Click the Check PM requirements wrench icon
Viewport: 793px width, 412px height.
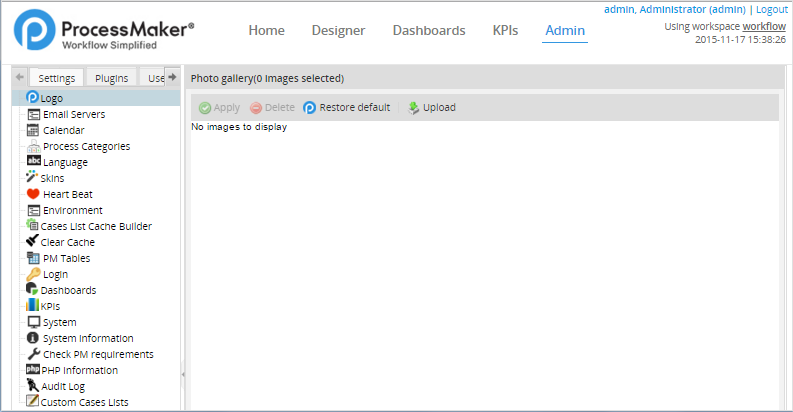click(33, 354)
